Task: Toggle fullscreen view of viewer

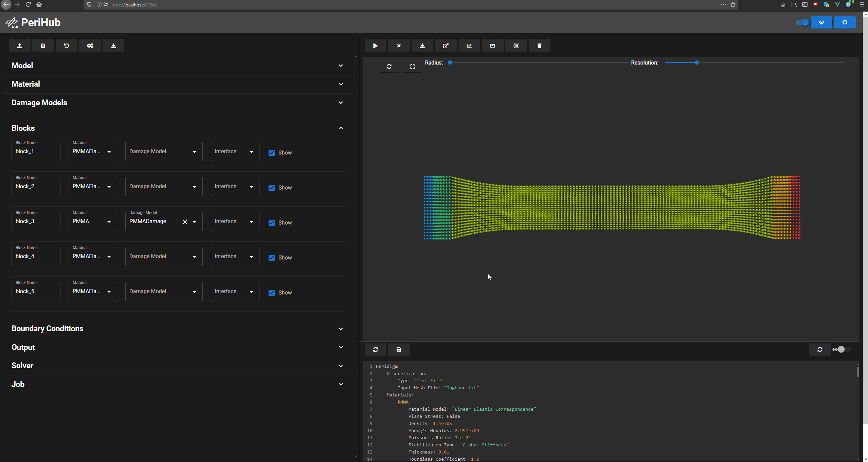Action: tap(413, 67)
